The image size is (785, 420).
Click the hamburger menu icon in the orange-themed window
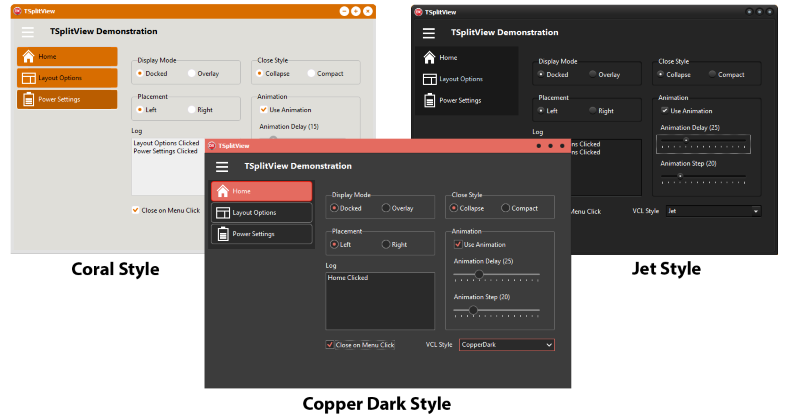(x=27, y=31)
